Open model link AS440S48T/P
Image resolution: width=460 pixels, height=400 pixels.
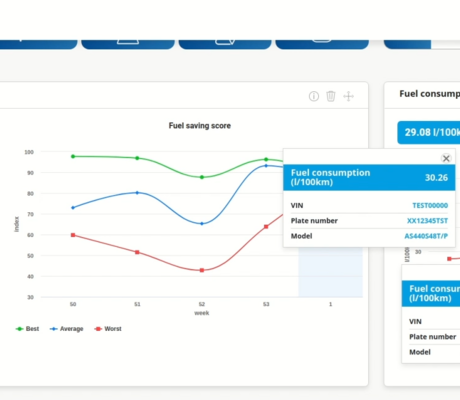[426, 236]
